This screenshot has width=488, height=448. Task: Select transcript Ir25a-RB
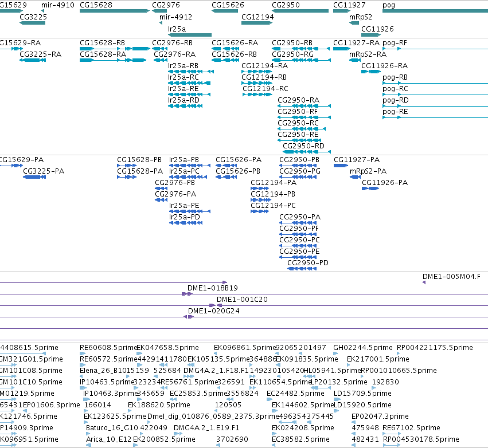click(183, 66)
